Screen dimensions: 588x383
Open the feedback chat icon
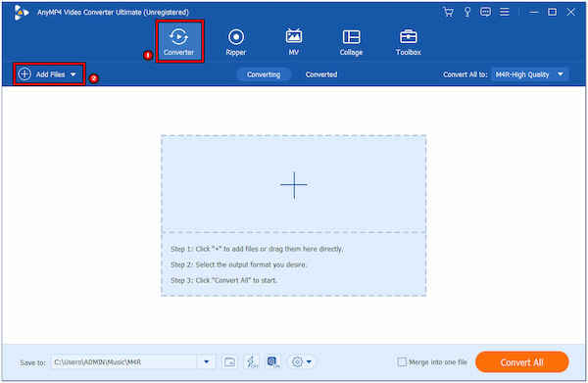(485, 12)
